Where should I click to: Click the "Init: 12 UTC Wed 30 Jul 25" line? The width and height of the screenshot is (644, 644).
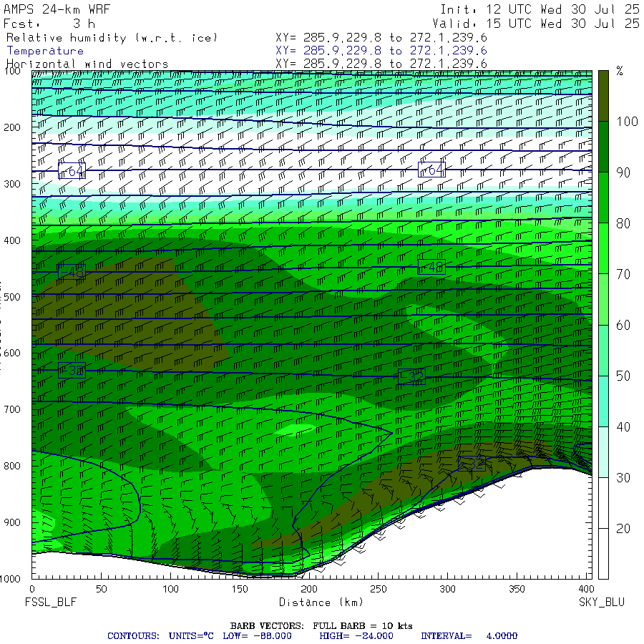[x=540, y=9]
